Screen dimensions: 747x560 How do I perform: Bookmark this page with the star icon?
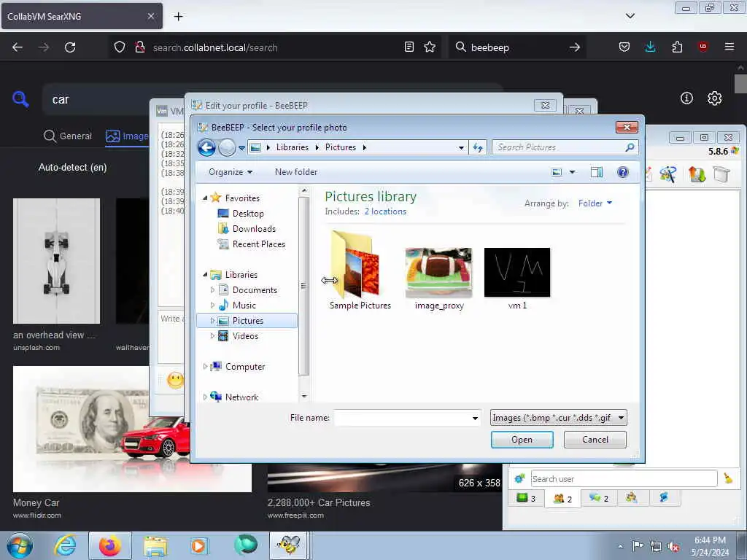click(430, 47)
